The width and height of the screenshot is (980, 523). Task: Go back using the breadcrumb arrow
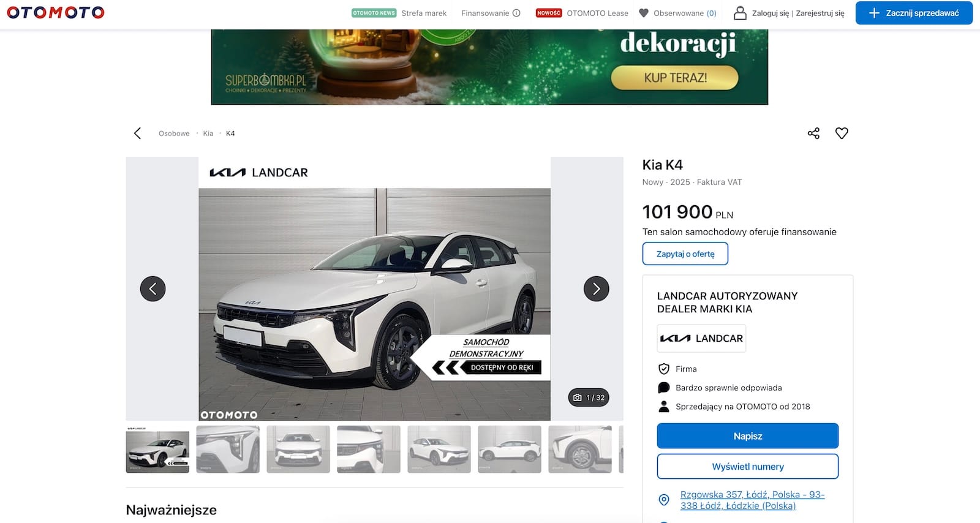[x=137, y=134]
